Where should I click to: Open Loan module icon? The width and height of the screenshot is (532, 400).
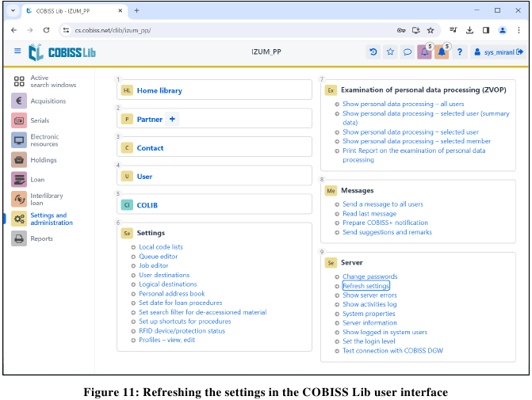pyautogui.click(x=19, y=179)
